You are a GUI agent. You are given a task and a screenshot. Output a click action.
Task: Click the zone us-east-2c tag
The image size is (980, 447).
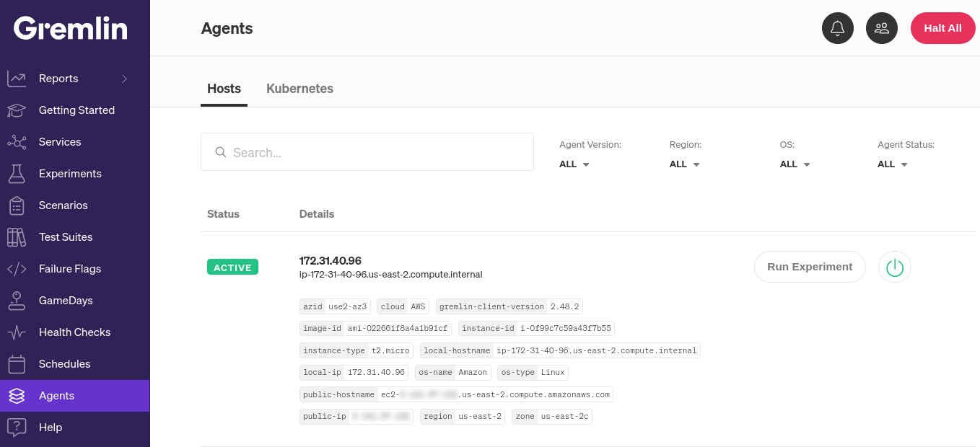pos(552,417)
